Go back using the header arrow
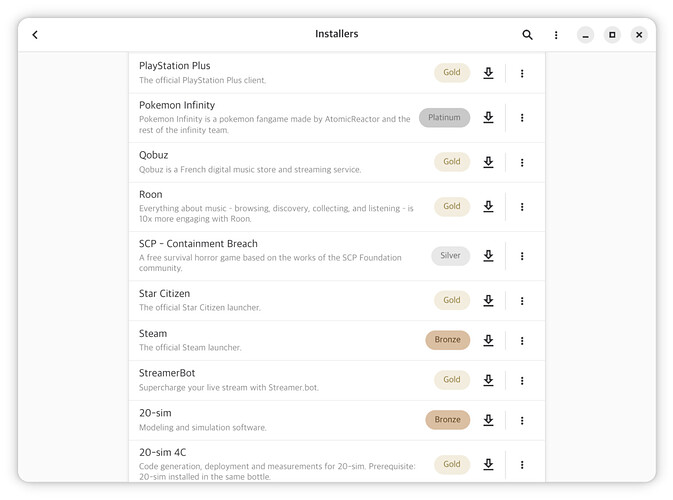Screen dimensions: 673x500 tap(35, 35)
